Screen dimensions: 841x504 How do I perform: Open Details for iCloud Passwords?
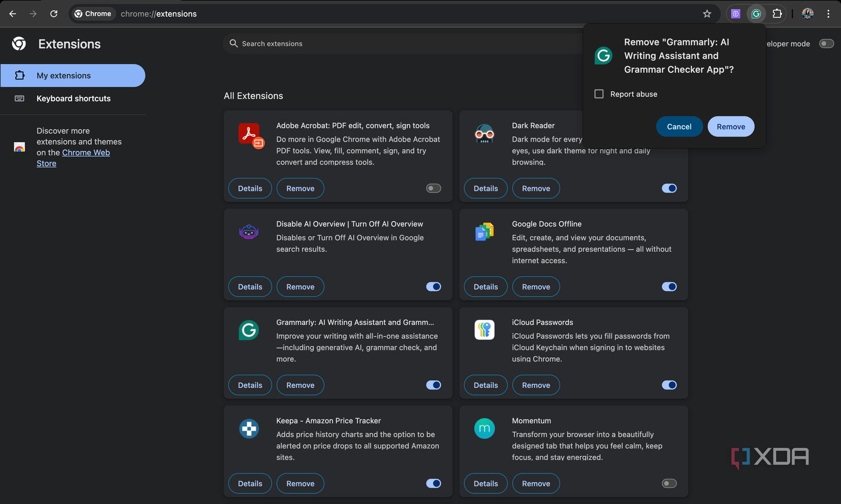pos(486,385)
